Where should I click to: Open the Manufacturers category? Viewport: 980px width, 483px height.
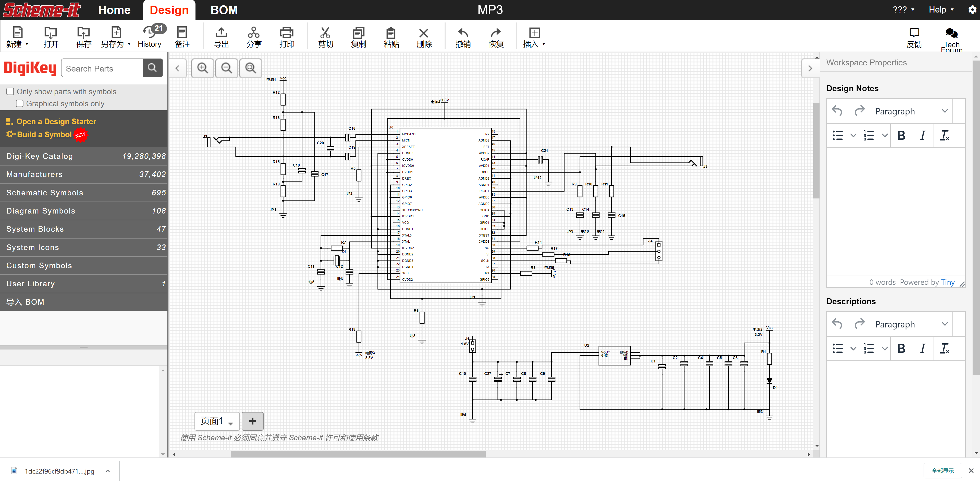click(84, 174)
